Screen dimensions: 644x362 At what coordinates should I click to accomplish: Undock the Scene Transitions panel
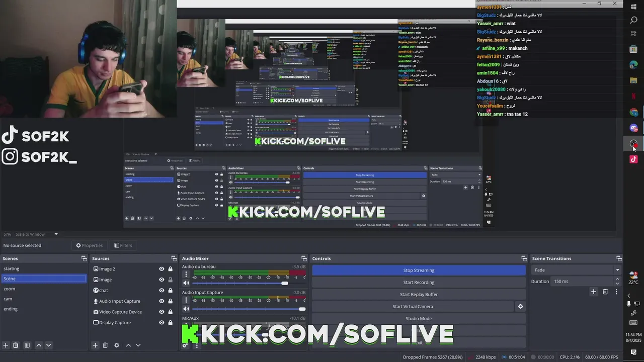tap(619, 258)
